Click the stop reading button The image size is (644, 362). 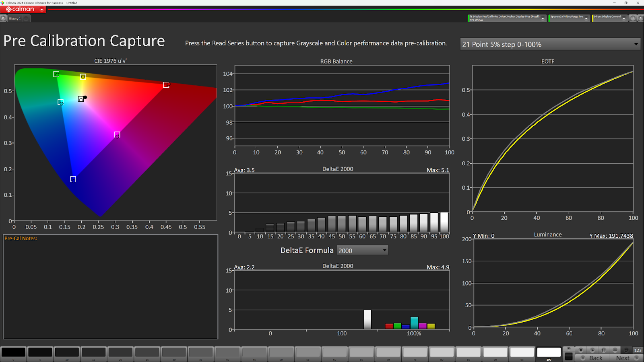pyautogui.click(x=581, y=350)
